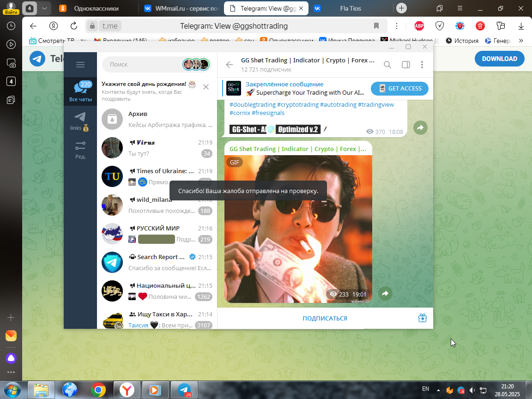The image size is (532, 399).
Task: Open browser history clock in sidebar
Action: [x=11, y=26]
